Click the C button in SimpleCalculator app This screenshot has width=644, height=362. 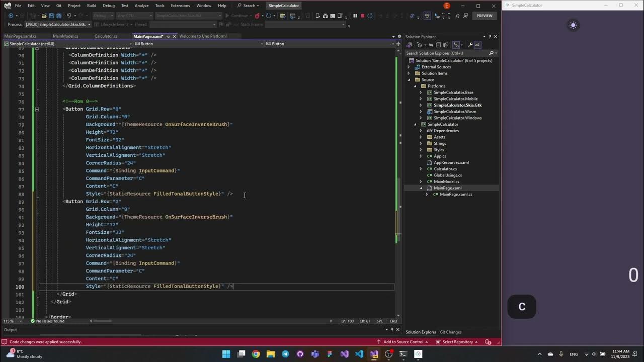[x=522, y=307]
